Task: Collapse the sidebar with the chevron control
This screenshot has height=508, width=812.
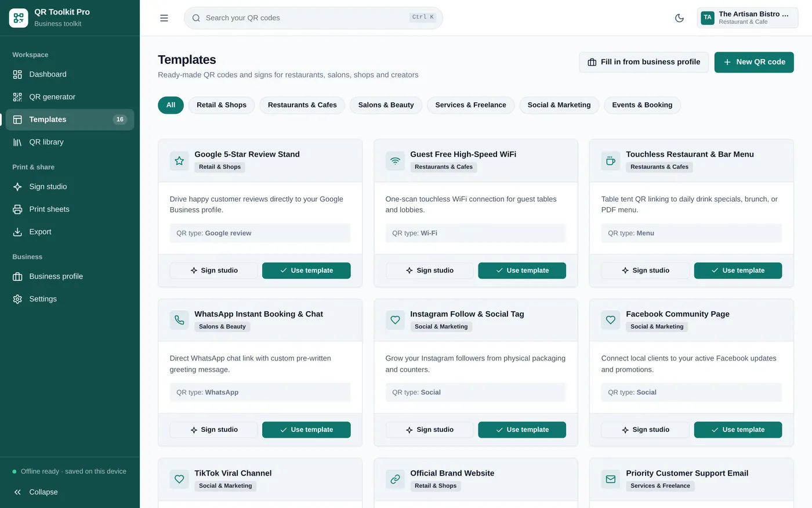Action: (70, 492)
